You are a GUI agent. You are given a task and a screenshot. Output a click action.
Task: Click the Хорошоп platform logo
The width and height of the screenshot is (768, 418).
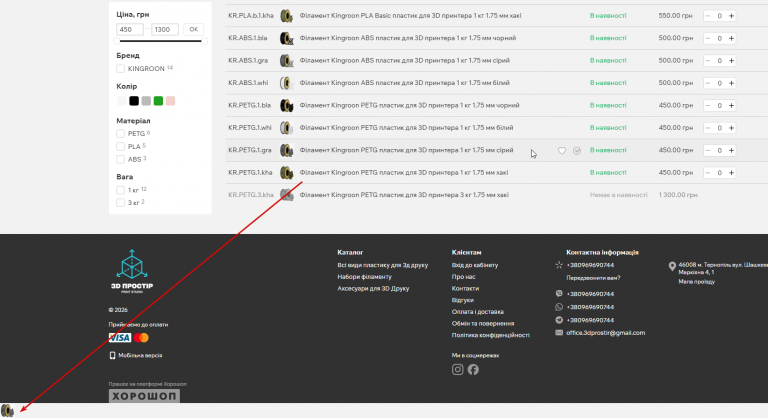coord(144,396)
